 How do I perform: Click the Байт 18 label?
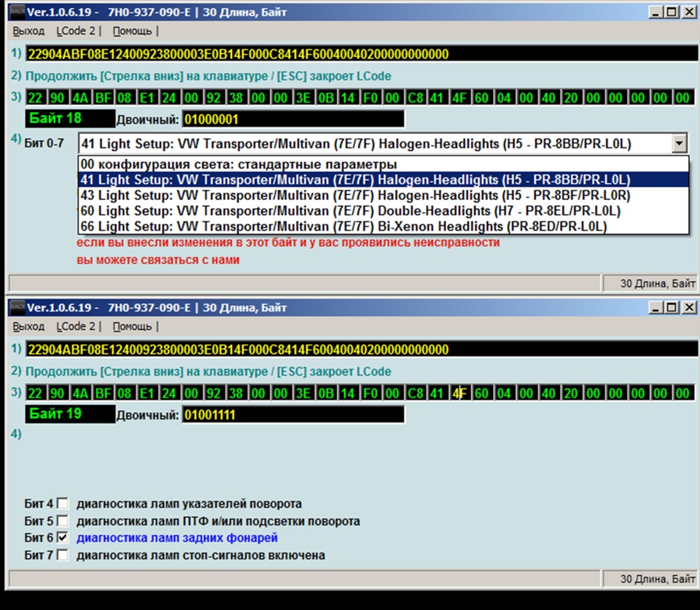click(70, 118)
